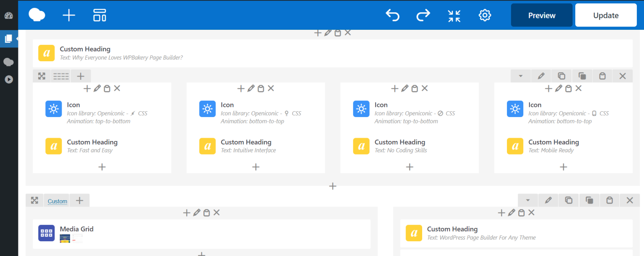This screenshot has width=644, height=256.
Task: Open WPBakery page settings gear
Action: (485, 15)
